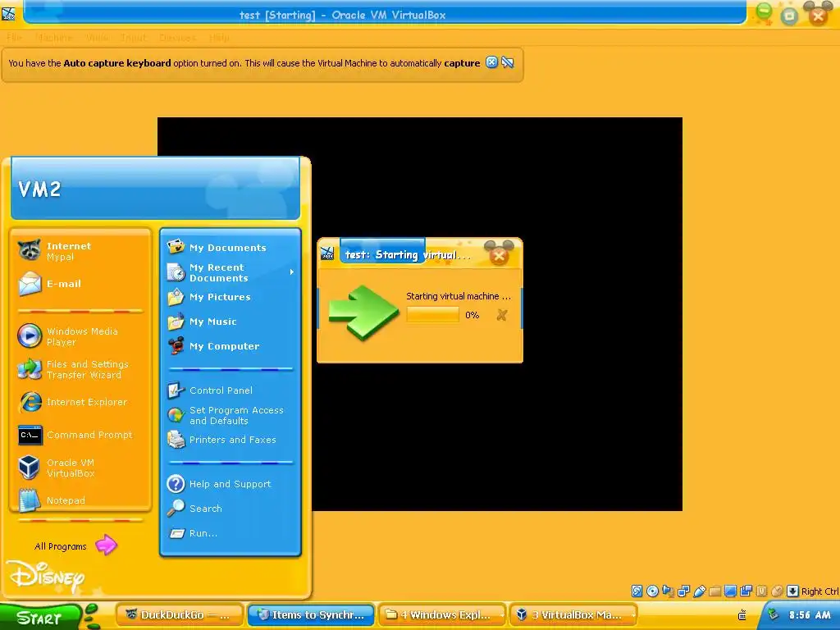Screen dimensions: 840x630
Task: Switch to Items to Synchronize taskbar window
Action: tap(311, 614)
